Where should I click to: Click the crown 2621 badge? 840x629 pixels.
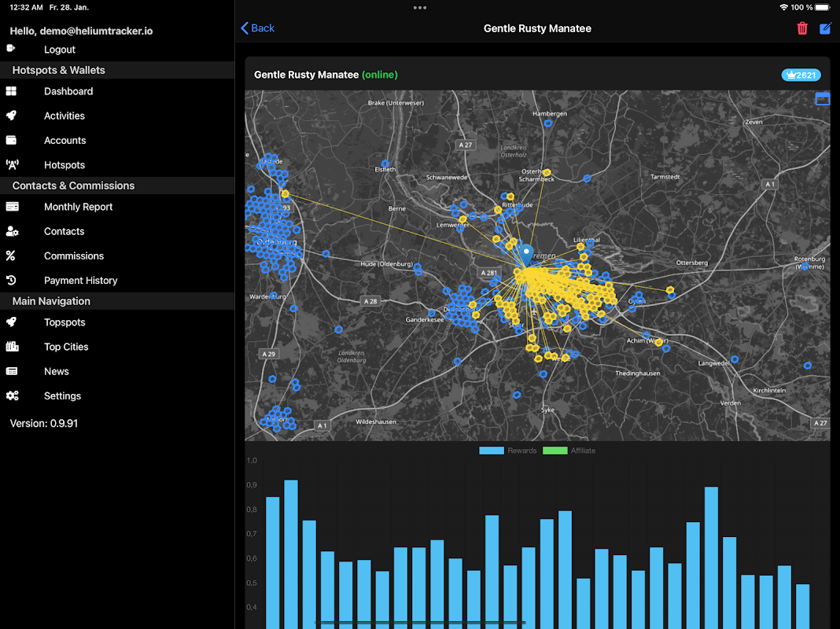click(801, 75)
